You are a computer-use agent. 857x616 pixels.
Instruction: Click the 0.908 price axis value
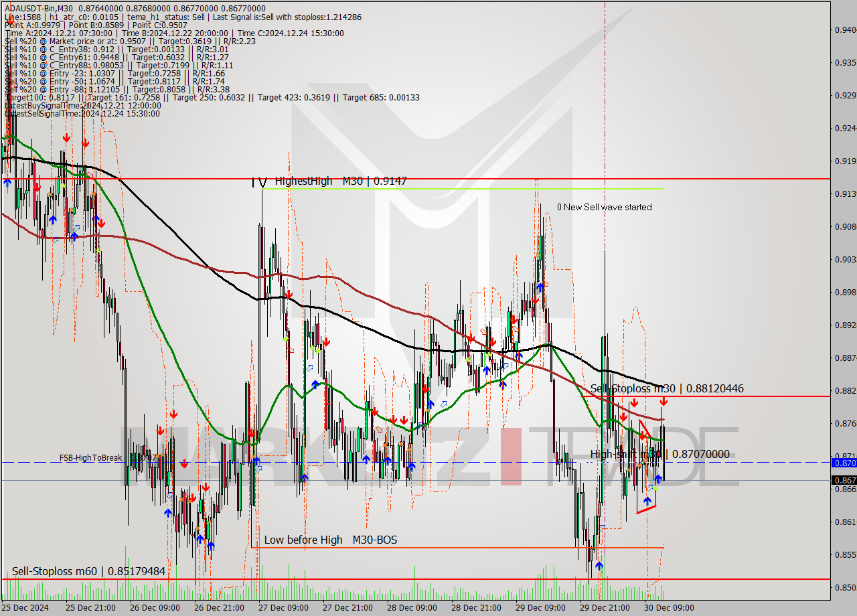[845, 226]
